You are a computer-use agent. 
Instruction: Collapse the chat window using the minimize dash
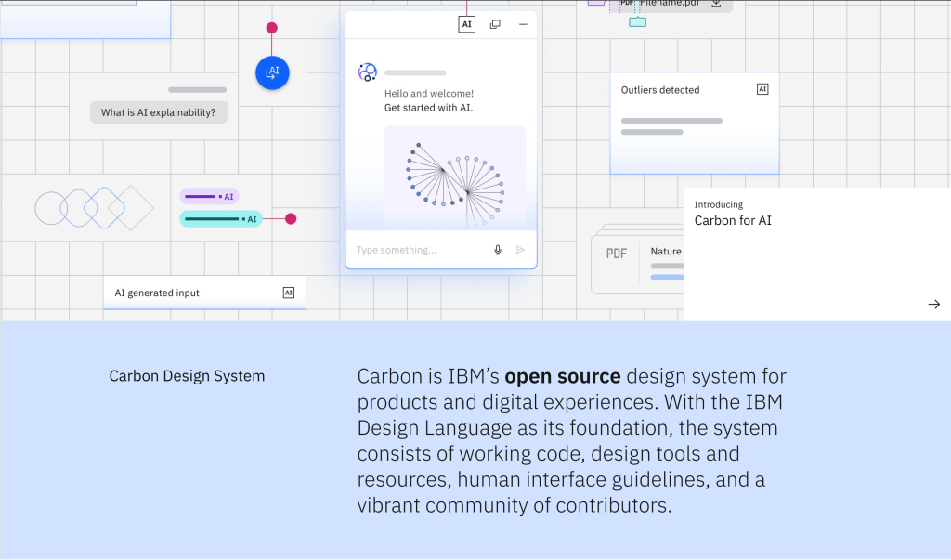click(x=522, y=23)
